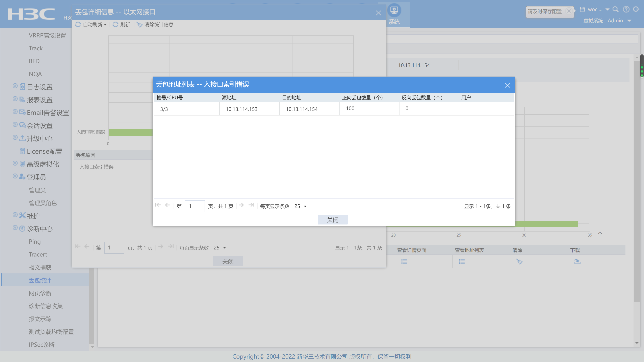Click 清除统计信息 in the detail toolbar

click(x=155, y=25)
